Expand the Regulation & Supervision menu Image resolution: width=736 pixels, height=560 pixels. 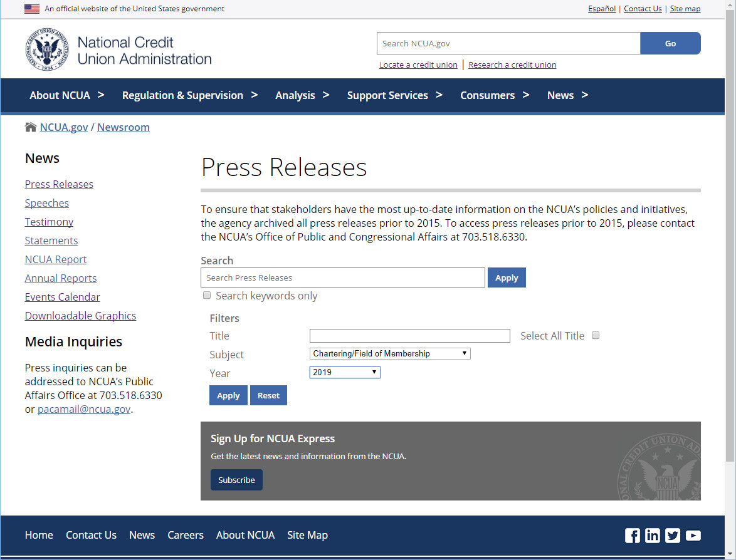click(189, 95)
